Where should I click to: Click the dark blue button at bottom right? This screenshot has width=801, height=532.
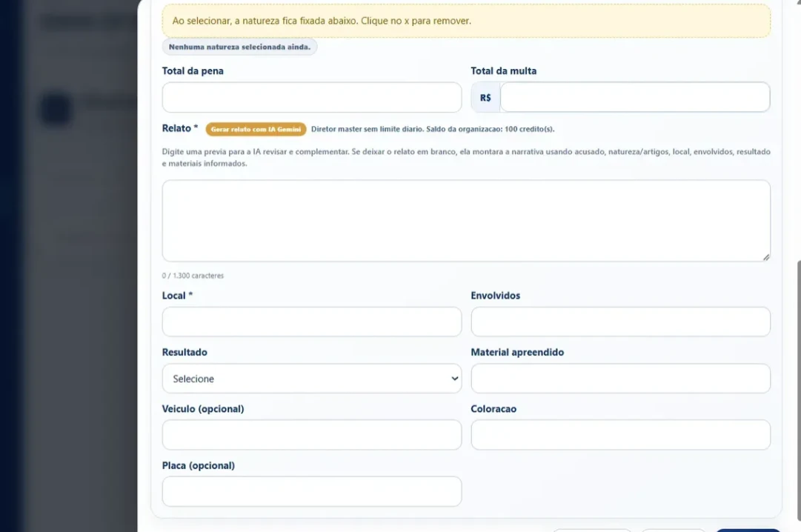[x=748, y=531]
